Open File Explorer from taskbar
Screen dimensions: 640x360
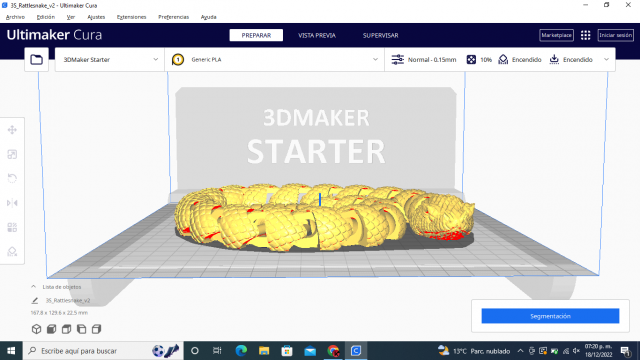(264, 351)
